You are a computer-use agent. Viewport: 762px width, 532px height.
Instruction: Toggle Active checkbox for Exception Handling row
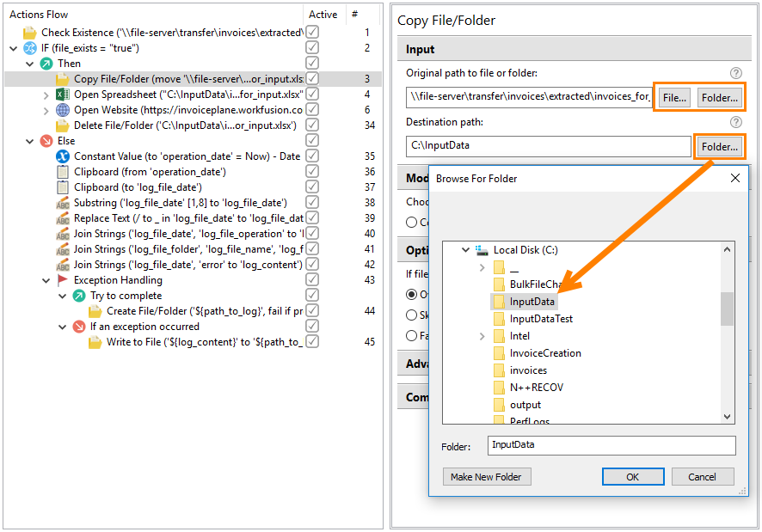click(312, 280)
